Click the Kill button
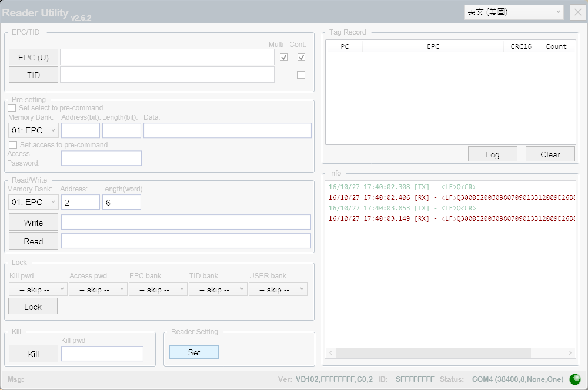 (34, 354)
